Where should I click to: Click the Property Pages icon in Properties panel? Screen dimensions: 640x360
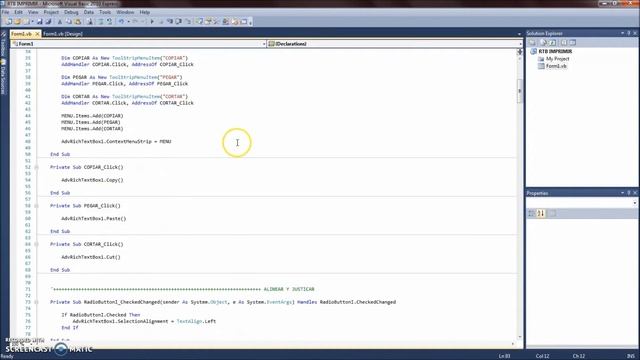point(552,213)
